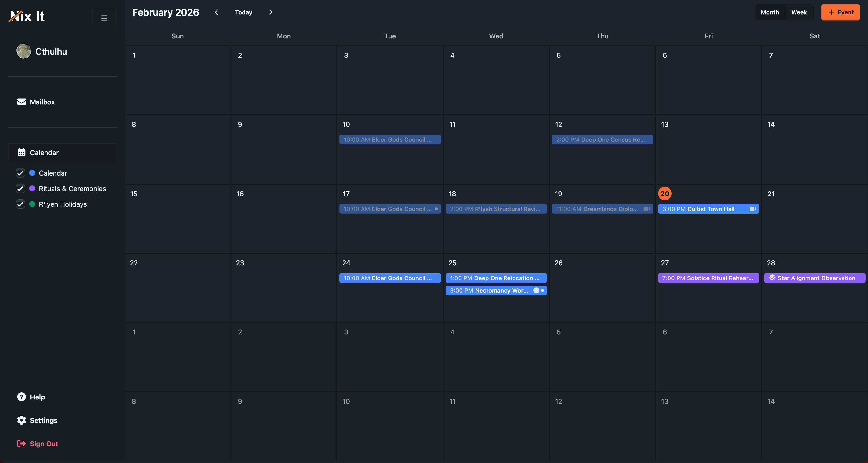Open the Help panel
The height and width of the screenshot is (463, 868).
tap(21, 397)
